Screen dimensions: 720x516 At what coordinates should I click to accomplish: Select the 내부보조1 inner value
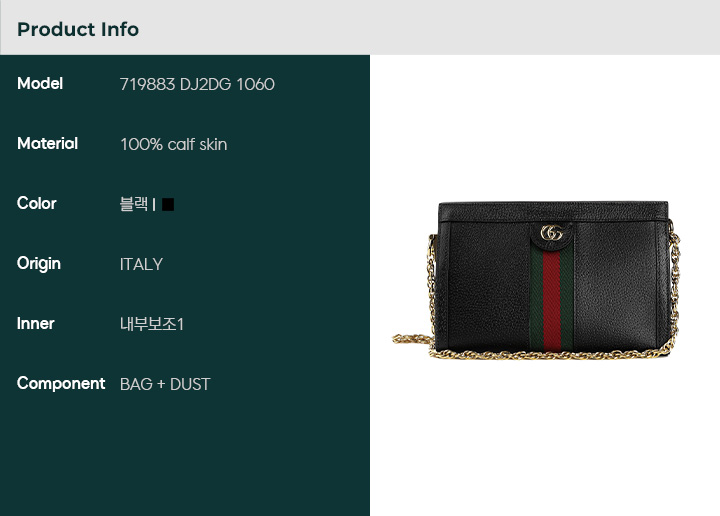[x=152, y=324]
